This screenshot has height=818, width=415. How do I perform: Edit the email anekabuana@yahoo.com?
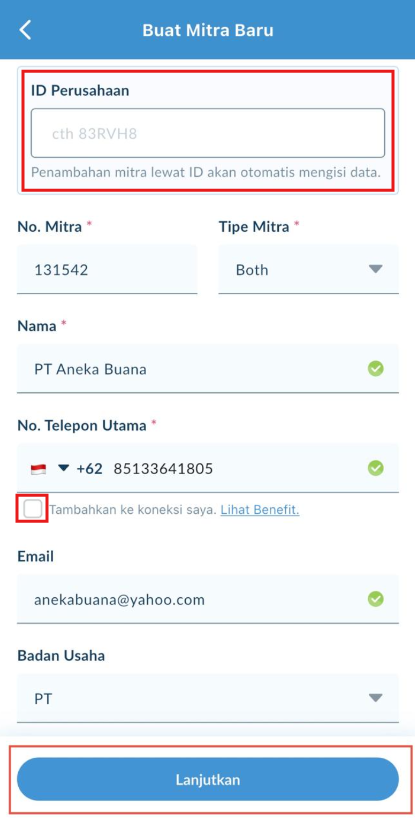click(x=119, y=600)
